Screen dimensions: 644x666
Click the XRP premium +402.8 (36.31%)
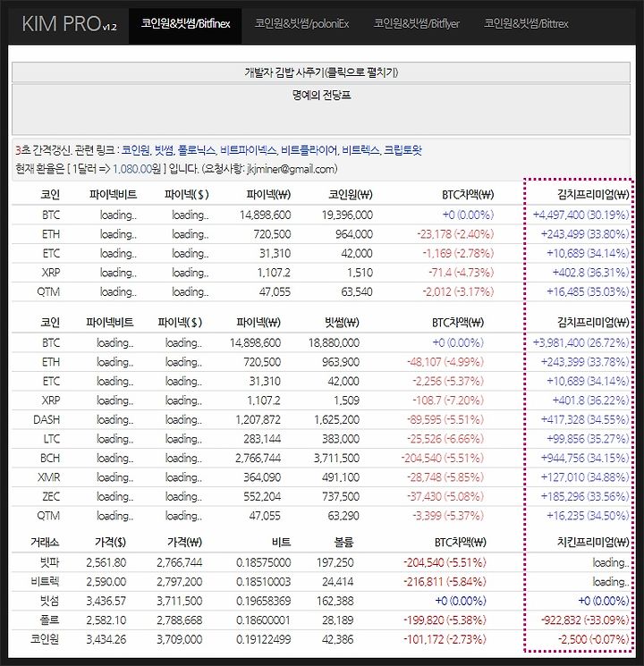pyautogui.click(x=590, y=273)
